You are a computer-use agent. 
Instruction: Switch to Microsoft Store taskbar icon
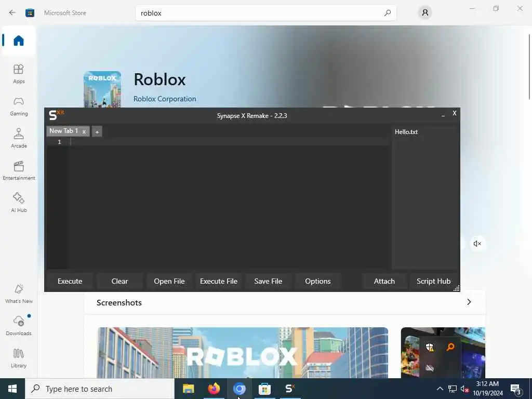click(x=264, y=389)
